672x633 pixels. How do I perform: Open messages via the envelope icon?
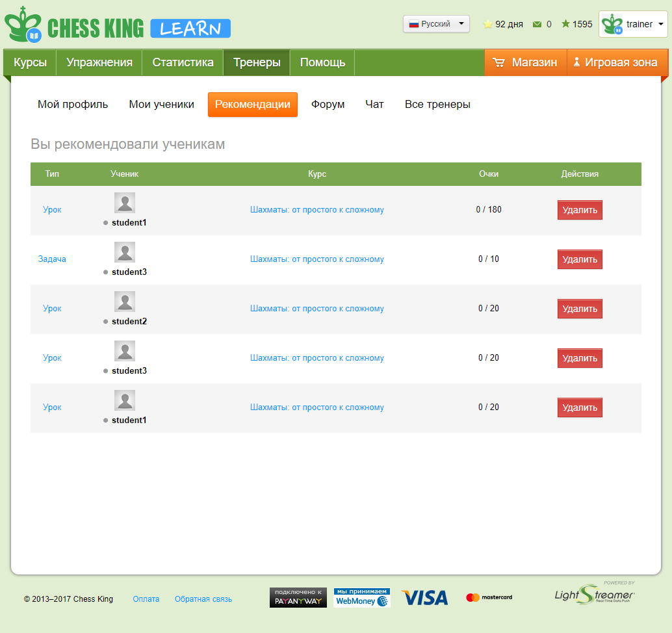pyautogui.click(x=537, y=24)
